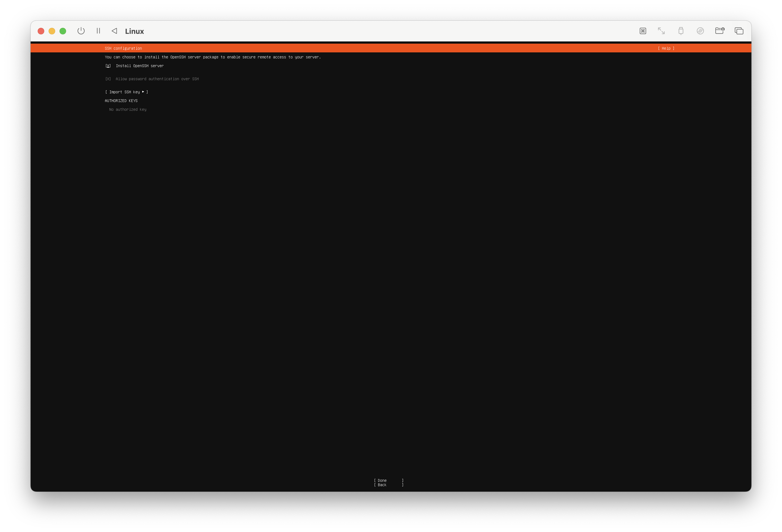Screen dimensions: 782x532
Task: Toggle Allow password authentication over SSH
Action: [108, 79]
